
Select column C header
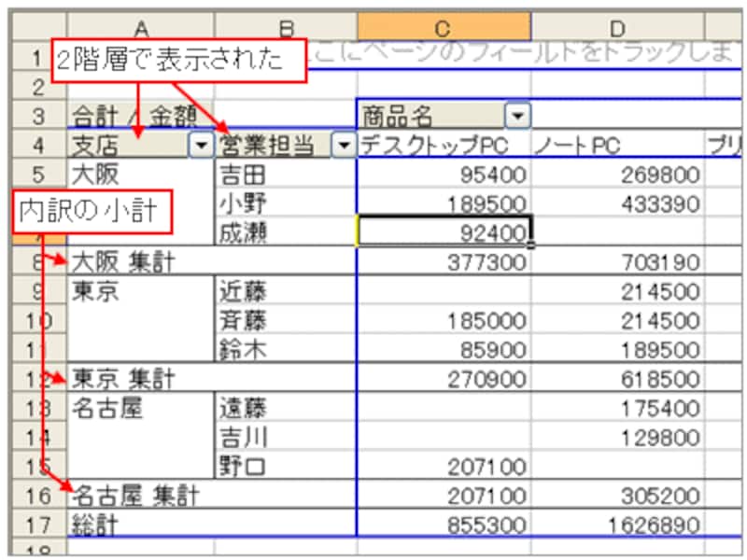[x=444, y=26]
